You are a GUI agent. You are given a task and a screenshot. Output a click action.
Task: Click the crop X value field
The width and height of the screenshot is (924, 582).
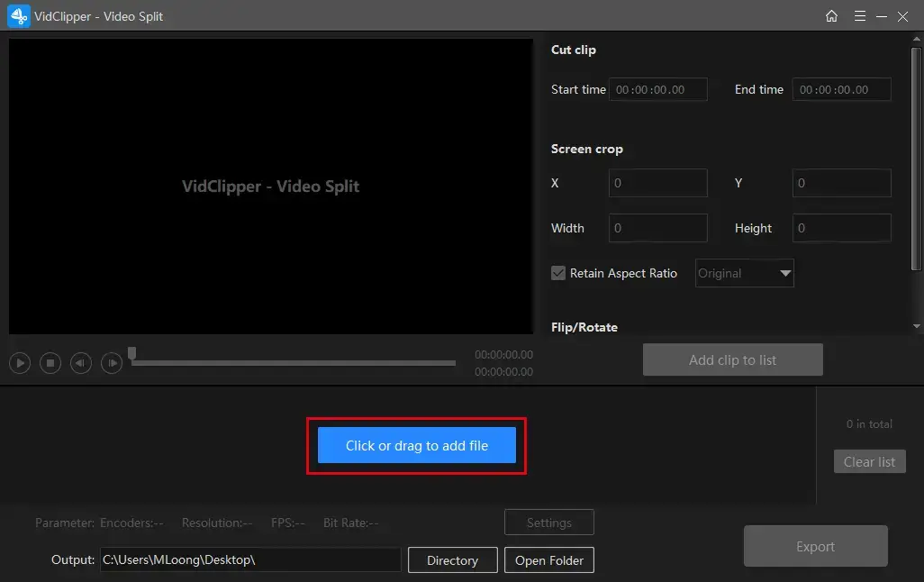(x=657, y=183)
